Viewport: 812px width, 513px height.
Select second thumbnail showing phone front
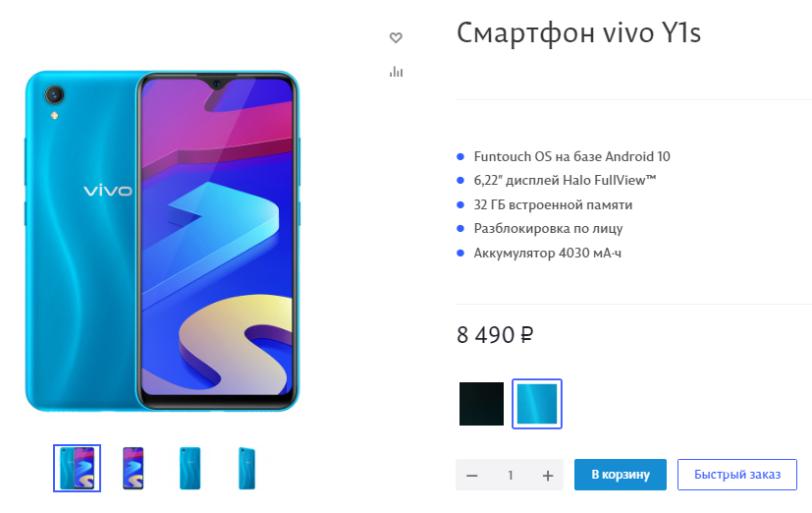coord(134,468)
